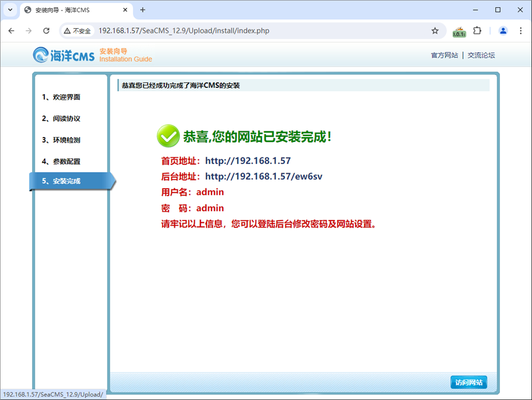This screenshot has height=400, width=532.
Task: Open the Chrome three-dot menu
Action: pos(521,31)
